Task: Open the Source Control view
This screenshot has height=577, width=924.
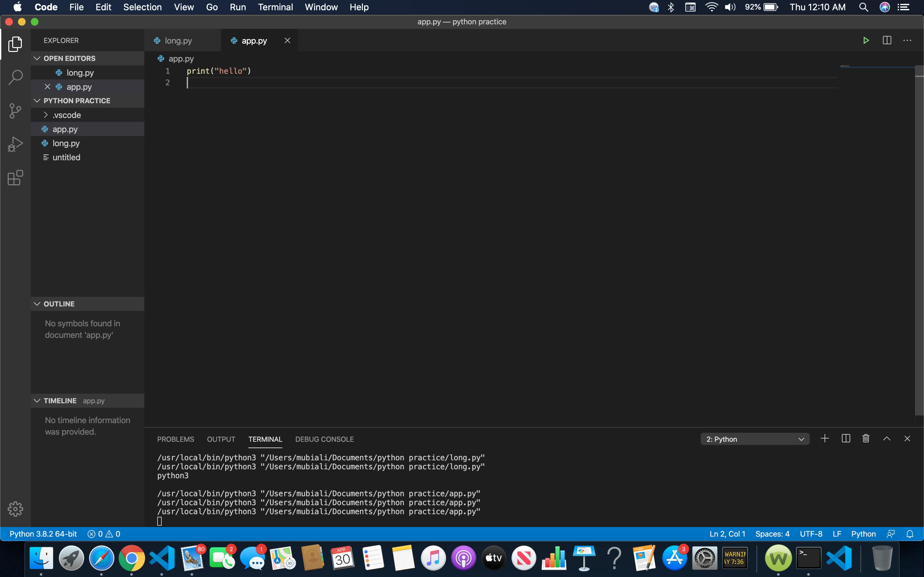Action: tap(15, 111)
